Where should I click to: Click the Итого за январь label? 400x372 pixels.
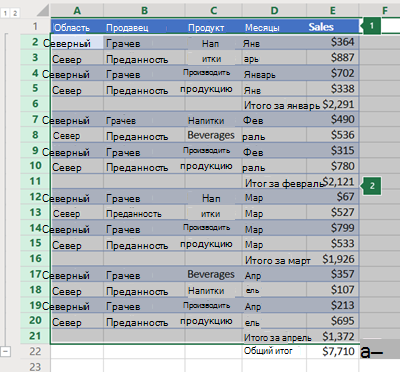coord(282,105)
